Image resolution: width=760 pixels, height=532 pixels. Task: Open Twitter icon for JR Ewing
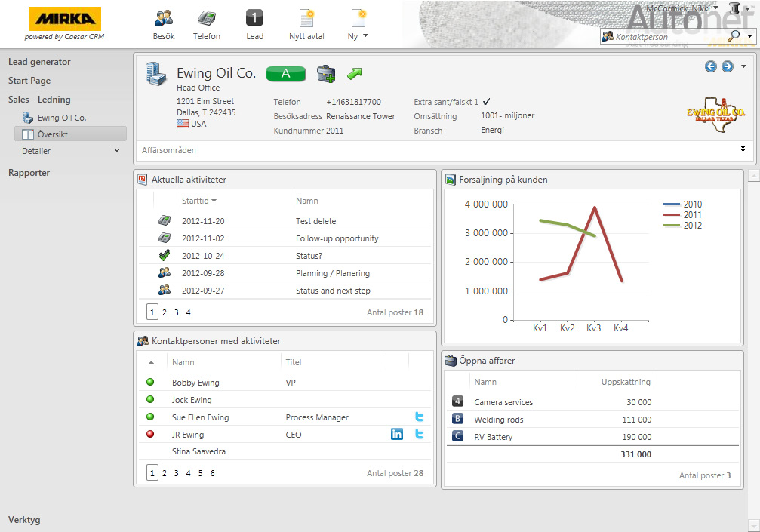[420, 434]
